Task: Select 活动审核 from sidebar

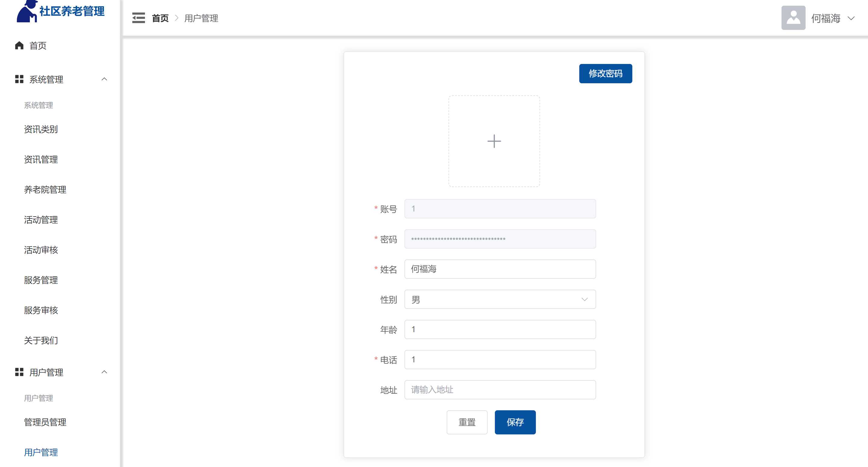Action: coord(41,250)
